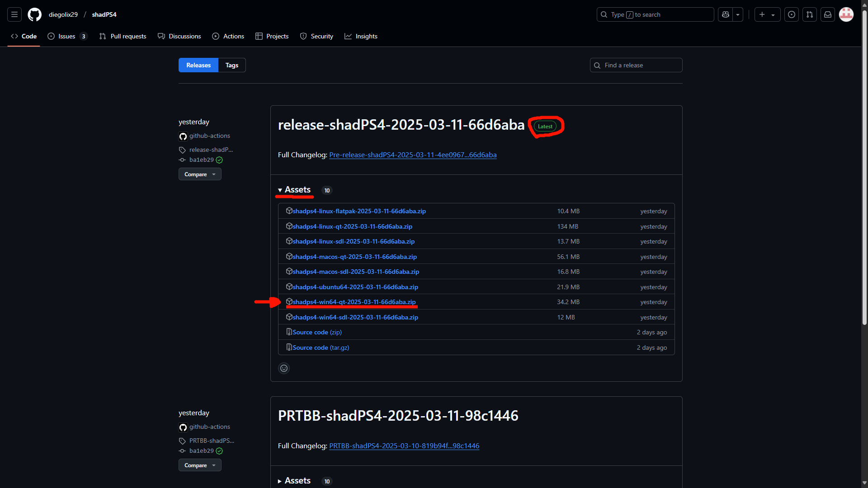Add a reaction with the smiley button
The width and height of the screenshot is (868, 488).
point(284,368)
